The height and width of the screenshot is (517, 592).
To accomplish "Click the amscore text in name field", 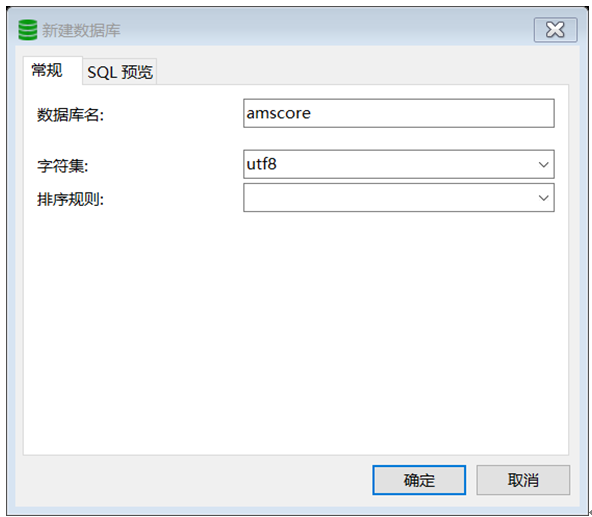I will pos(278,113).
